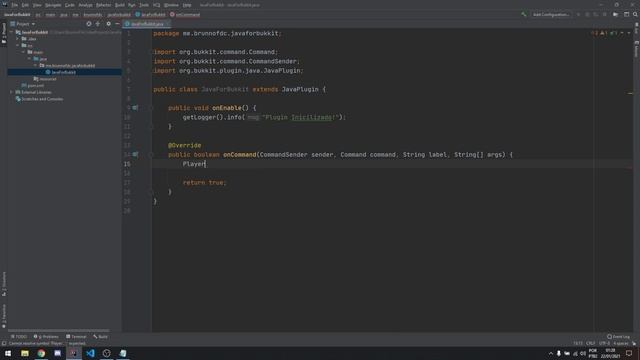The image size is (640, 360).
Task: Select the JavaForBukkit class in tree
Action: [64, 72]
